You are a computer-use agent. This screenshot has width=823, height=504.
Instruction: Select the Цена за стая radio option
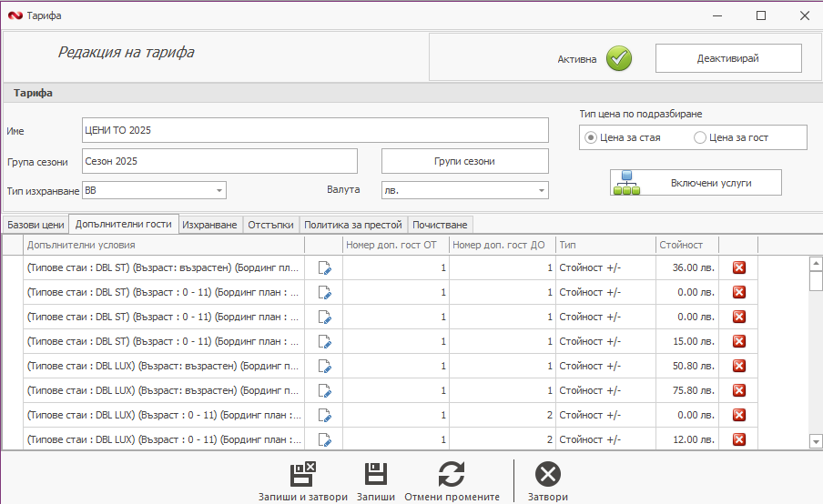tap(592, 138)
